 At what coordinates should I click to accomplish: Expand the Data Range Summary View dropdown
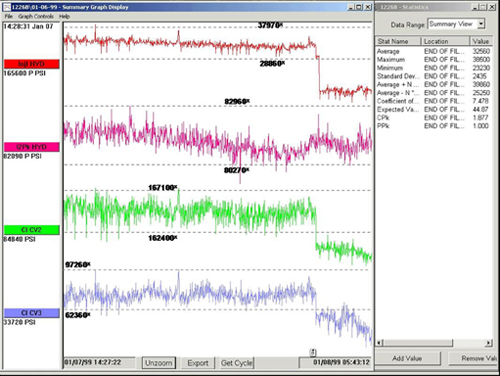pyautogui.click(x=481, y=24)
